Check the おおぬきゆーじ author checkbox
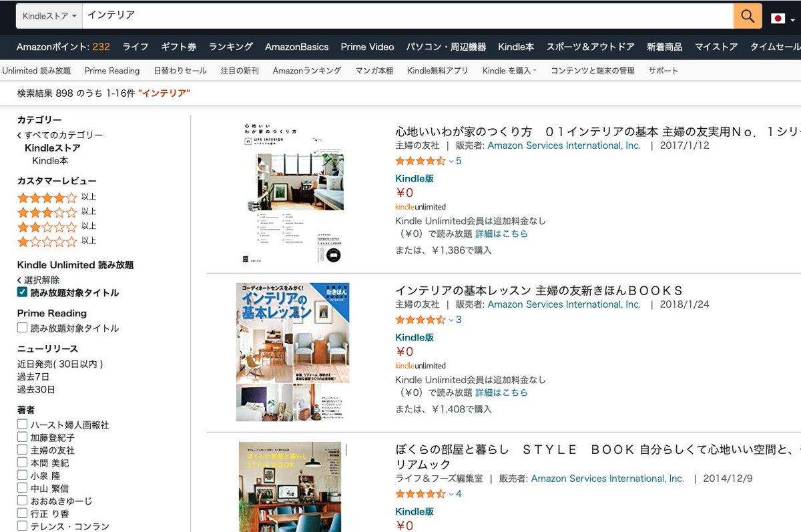 [x=22, y=501]
